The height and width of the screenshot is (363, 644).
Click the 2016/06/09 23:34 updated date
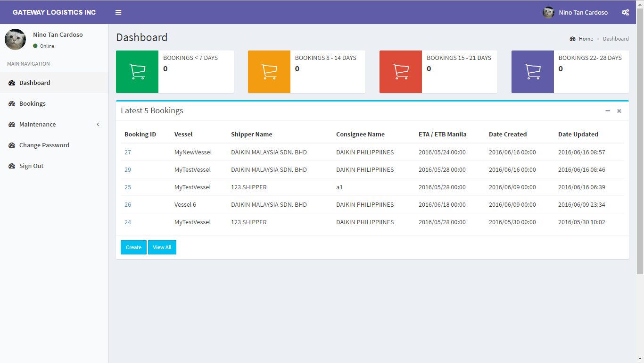pyautogui.click(x=582, y=204)
